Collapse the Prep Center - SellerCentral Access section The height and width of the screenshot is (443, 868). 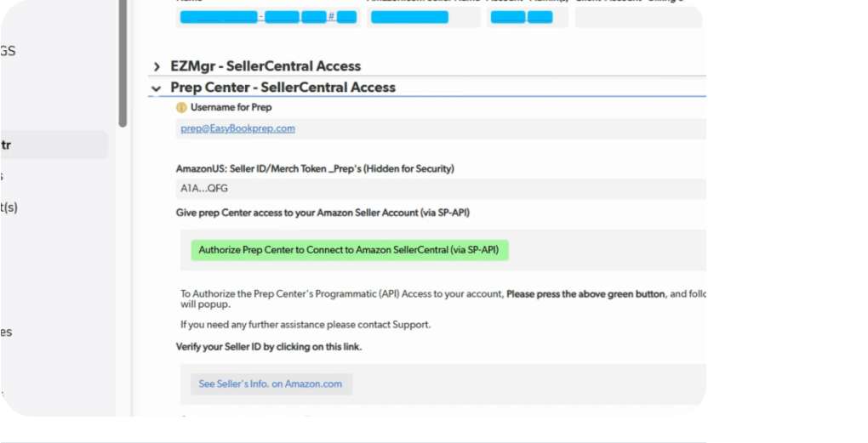pyautogui.click(x=156, y=88)
